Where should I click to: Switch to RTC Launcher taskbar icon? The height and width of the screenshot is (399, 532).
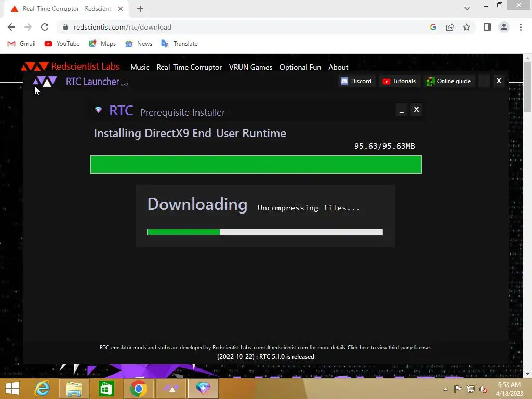(x=170, y=389)
